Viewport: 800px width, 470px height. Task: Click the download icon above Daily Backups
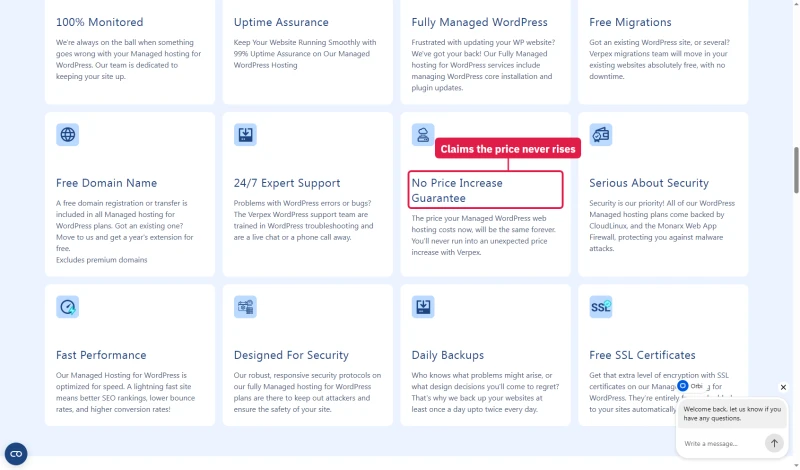pos(423,307)
